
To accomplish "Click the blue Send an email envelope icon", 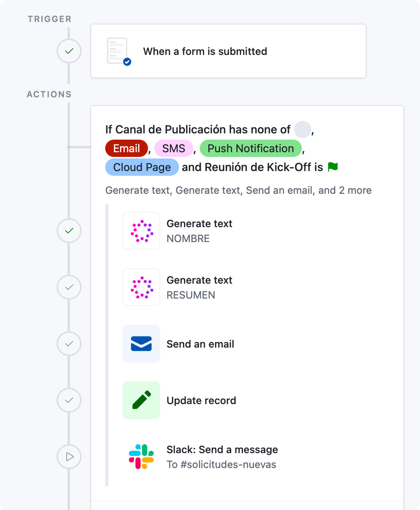I will click(x=141, y=344).
